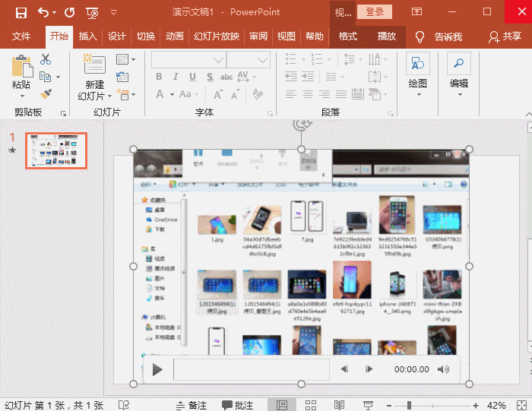Mute the video with the speaker icon

point(444,369)
